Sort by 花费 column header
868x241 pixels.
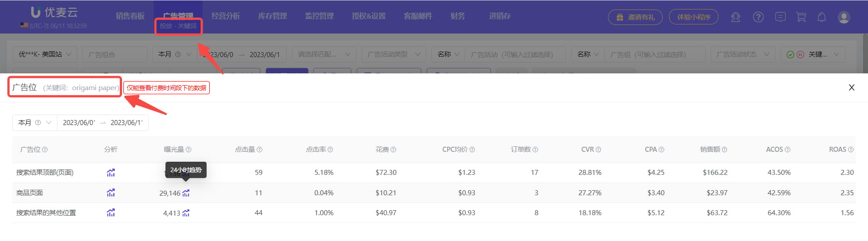click(x=382, y=149)
